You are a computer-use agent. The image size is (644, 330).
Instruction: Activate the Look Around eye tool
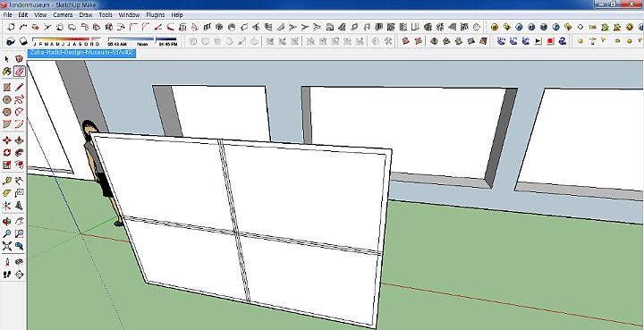click(20, 262)
